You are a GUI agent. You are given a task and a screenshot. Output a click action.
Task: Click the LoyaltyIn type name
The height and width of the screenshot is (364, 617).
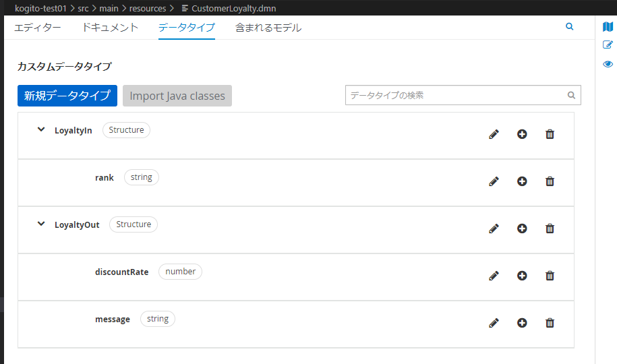coord(74,131)
